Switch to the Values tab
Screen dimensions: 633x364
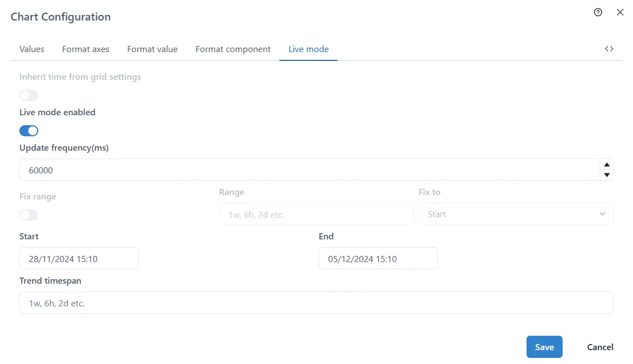pos(32,49)
